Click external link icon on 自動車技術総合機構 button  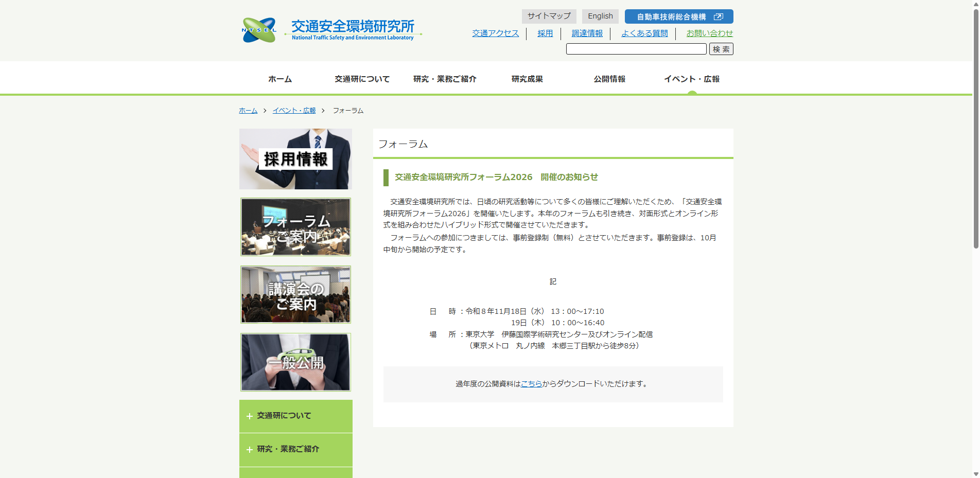point(719,17)
